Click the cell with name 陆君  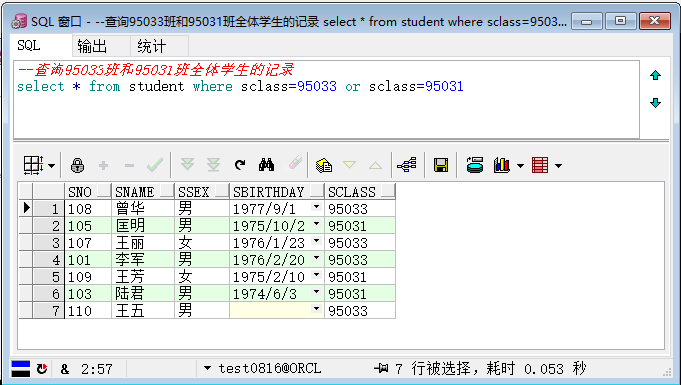click(143, 293)
